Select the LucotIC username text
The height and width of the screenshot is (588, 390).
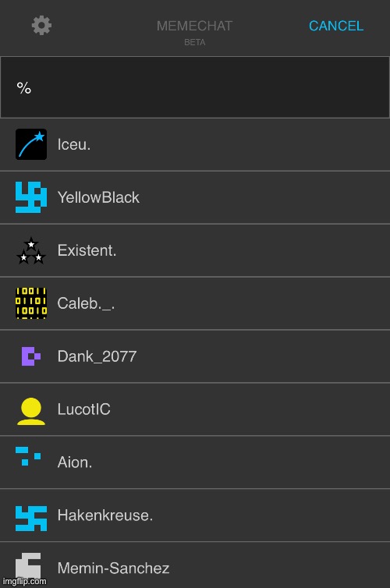coord(84,409)
